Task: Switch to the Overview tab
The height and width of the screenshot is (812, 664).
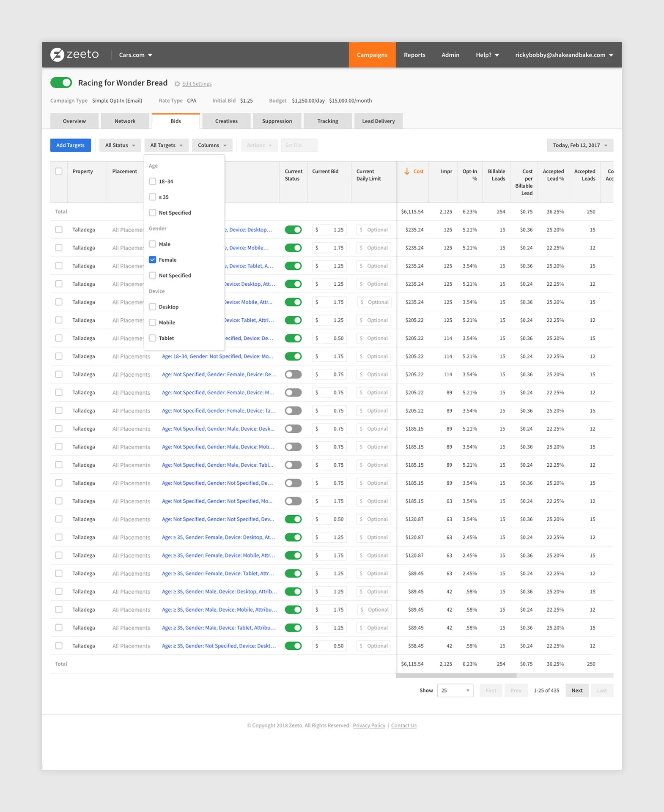Action: (x=74, y=121)
